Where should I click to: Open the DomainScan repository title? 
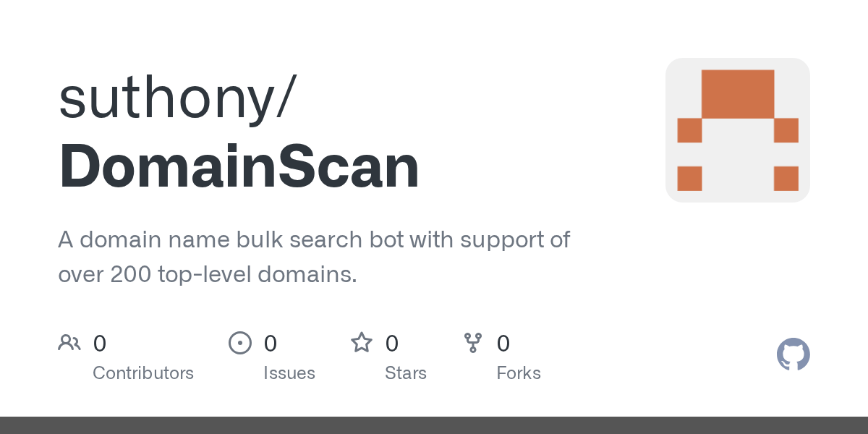click(x=239, y=167)
